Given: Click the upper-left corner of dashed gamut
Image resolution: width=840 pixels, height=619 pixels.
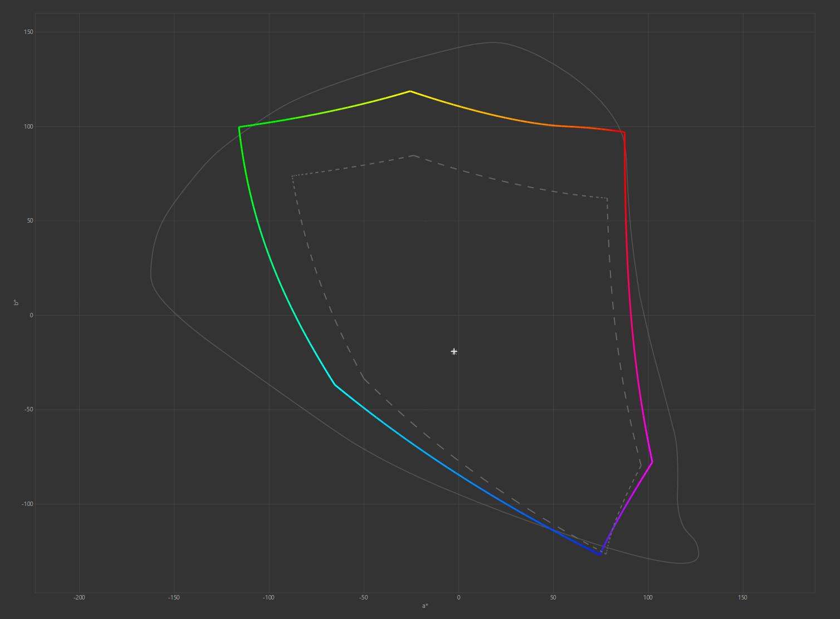Looking at the screenshot, I should coord(292,176).
